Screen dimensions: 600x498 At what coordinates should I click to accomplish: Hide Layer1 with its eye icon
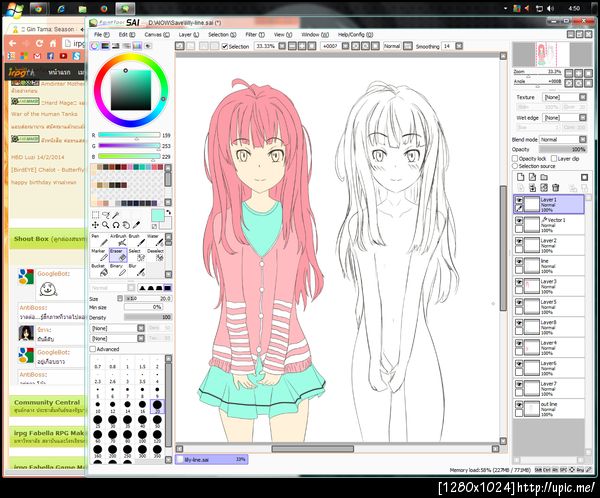point(519,200)
